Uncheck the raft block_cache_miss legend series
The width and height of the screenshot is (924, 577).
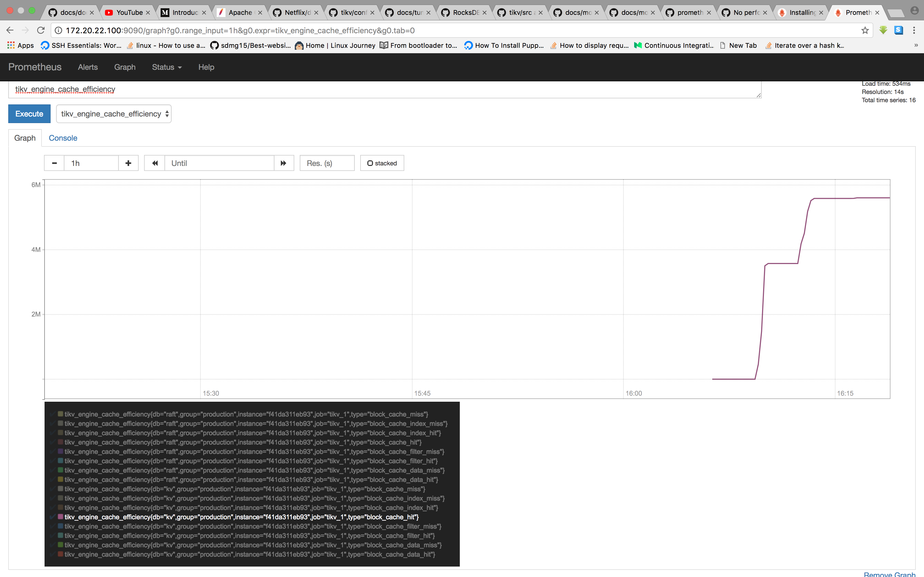(53, 414)
